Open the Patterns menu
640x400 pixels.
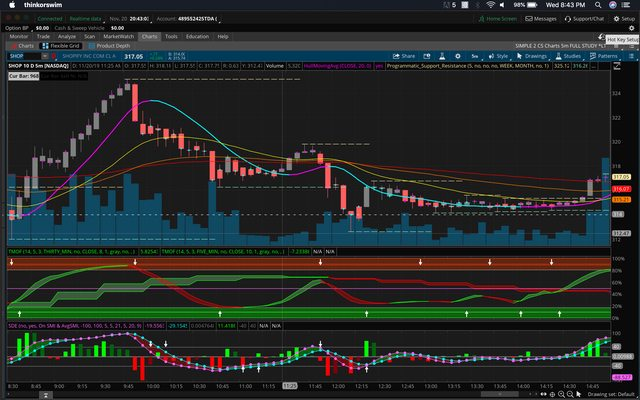pyautogui.click(x=604, y=56)
